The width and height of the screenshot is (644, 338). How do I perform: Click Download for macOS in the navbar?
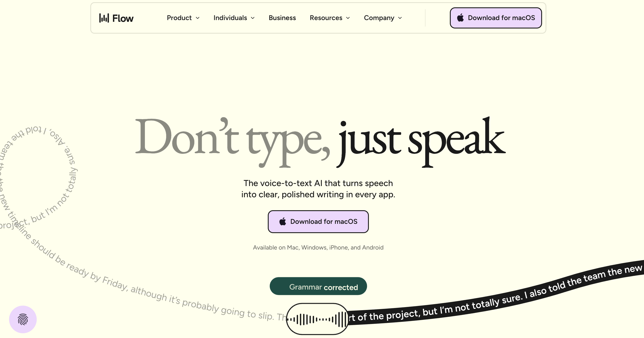tap(496, 18)
